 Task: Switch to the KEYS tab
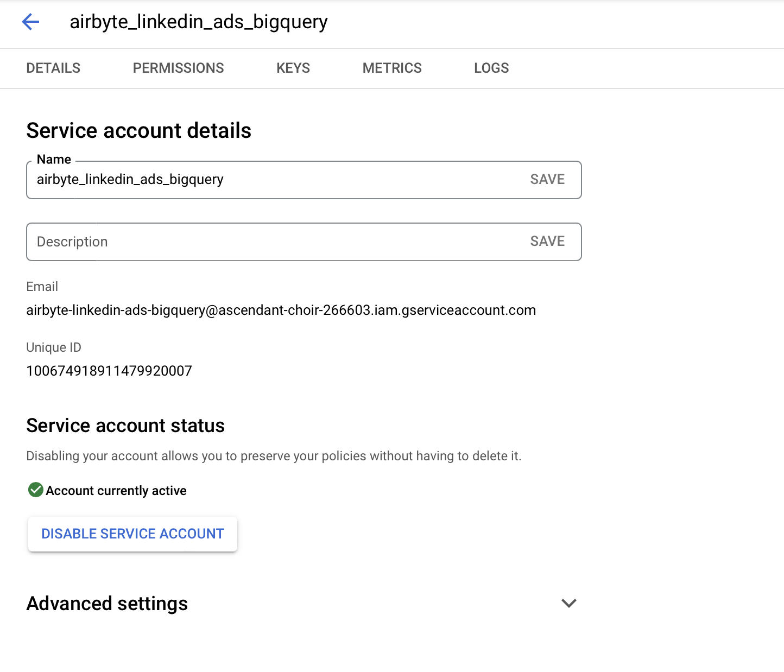click(293, 68)
